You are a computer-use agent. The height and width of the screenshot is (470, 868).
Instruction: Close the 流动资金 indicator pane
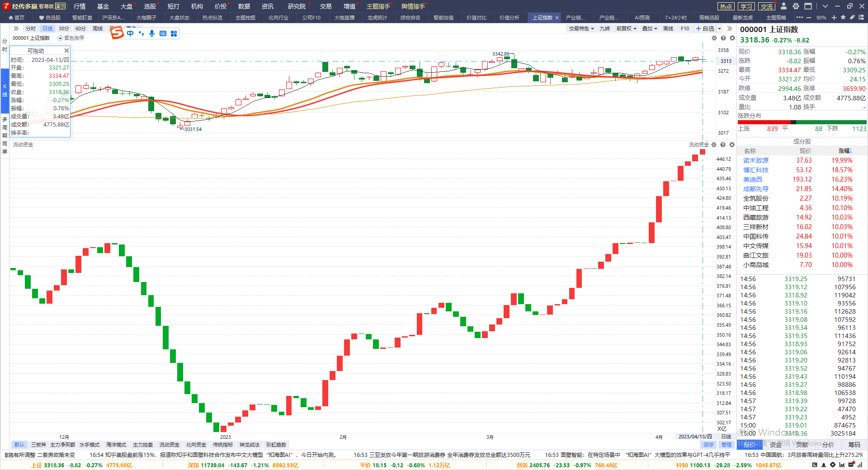click(x=732, y=145)
